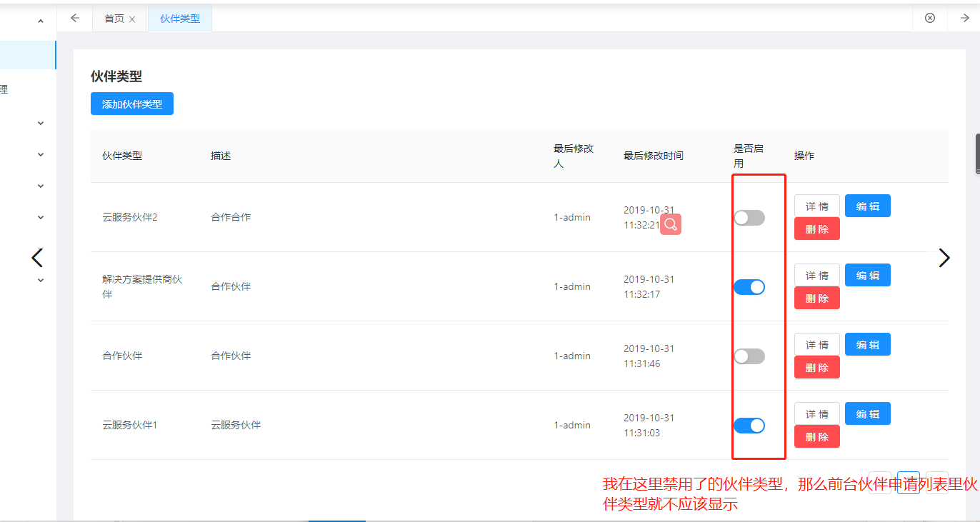Screen dimensions: 980x522
Task: Expand the fourth sidebar chevron
Action: (41, 186)
